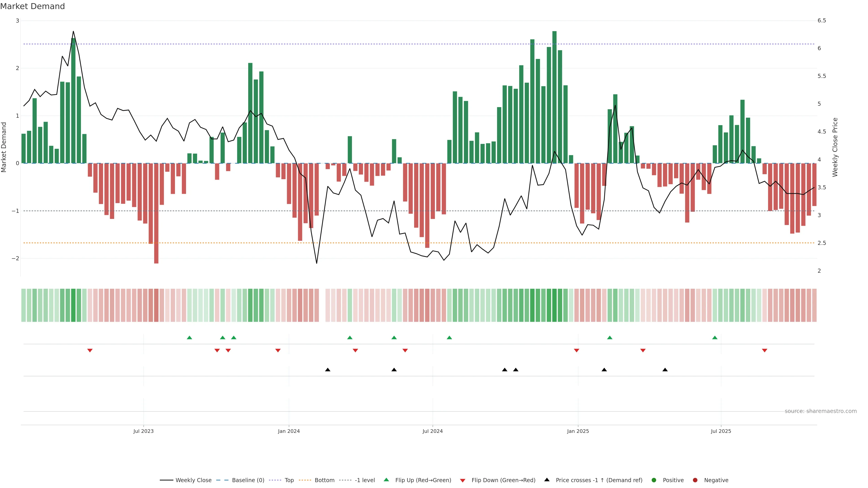Click the darkest green heatmap cell

click(x=554, y=305)
